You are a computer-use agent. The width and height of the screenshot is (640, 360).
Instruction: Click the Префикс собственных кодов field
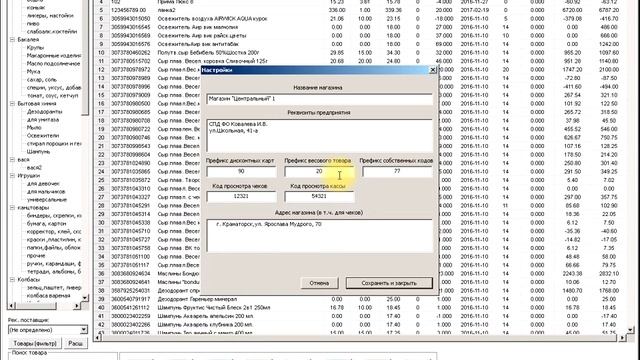[x=397, y=171]
